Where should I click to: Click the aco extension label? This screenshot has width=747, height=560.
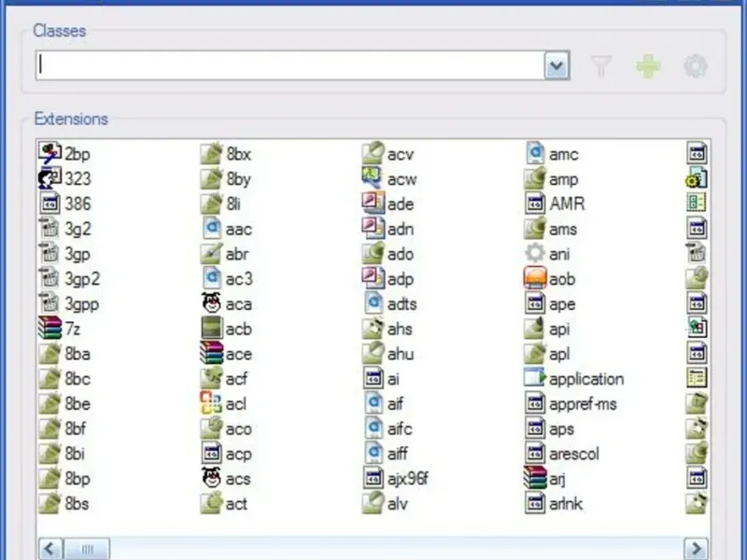(239, 429)
